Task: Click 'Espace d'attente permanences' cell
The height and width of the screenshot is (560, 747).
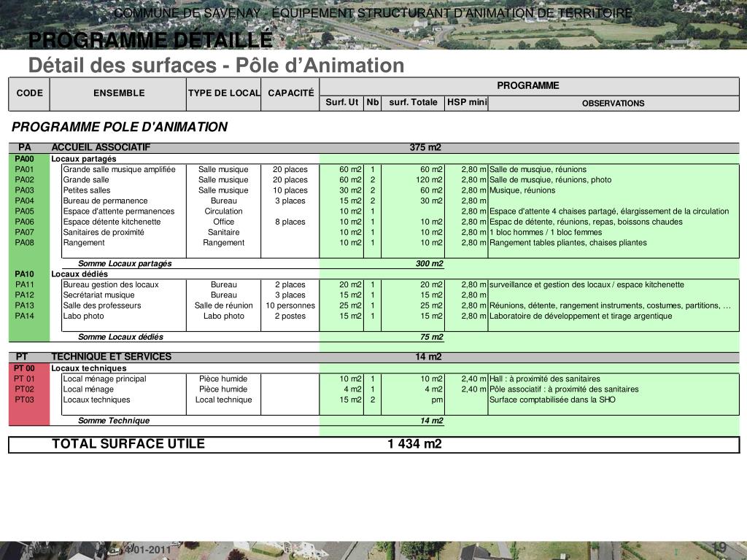Action: point(119,211)
